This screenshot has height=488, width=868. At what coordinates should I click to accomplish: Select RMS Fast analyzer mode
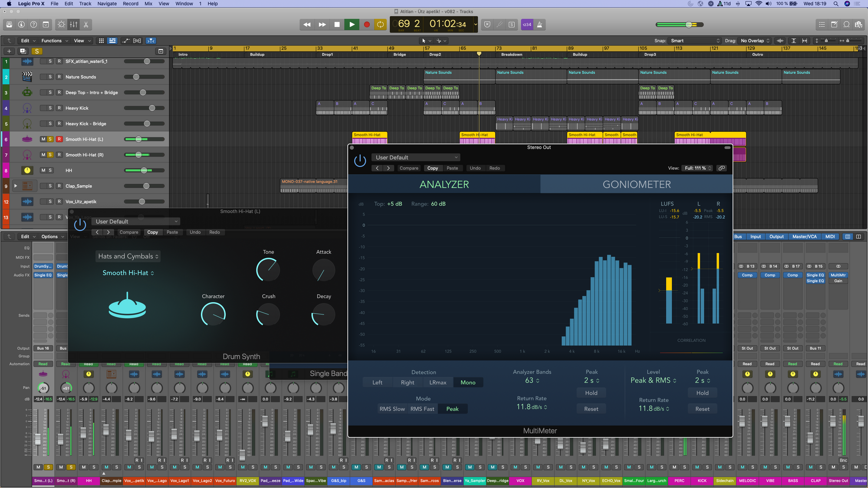tap(422, 409)
